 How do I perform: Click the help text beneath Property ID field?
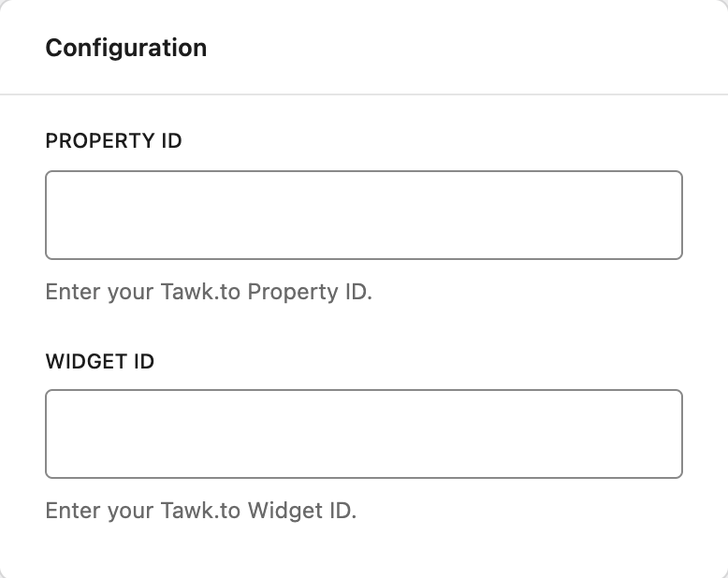[x=209, y=292]
